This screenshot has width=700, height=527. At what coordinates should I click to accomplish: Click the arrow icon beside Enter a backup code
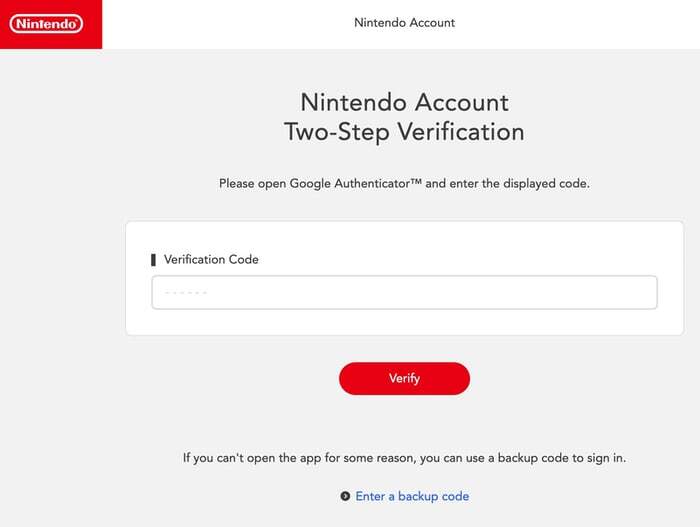click(x=345, y=496)
